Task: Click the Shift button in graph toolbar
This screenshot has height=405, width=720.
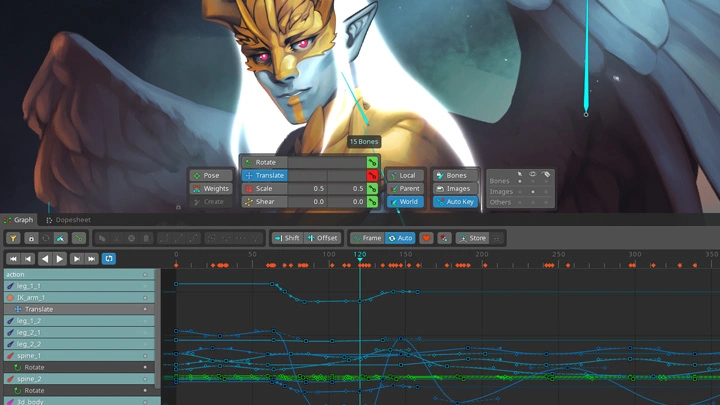Action: 287,238
